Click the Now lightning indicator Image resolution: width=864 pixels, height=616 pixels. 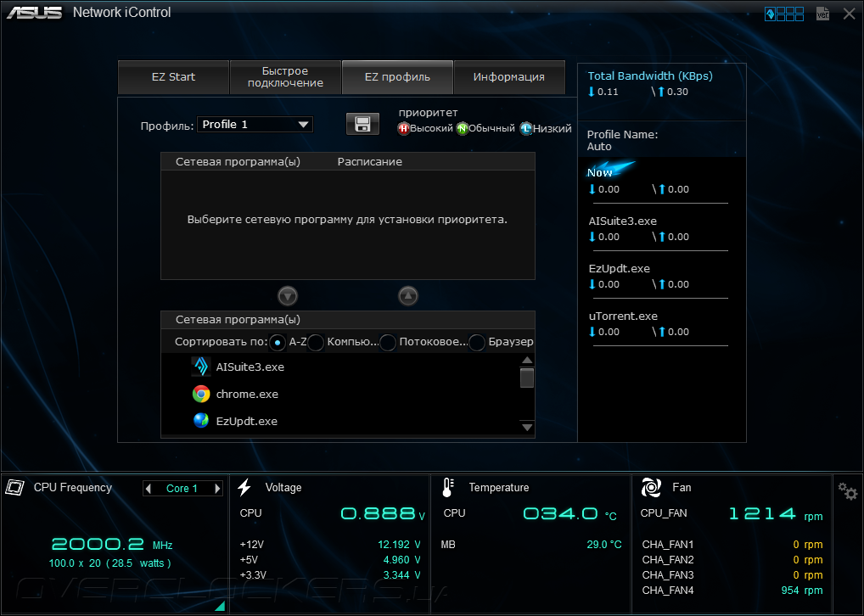click(610, 170)
